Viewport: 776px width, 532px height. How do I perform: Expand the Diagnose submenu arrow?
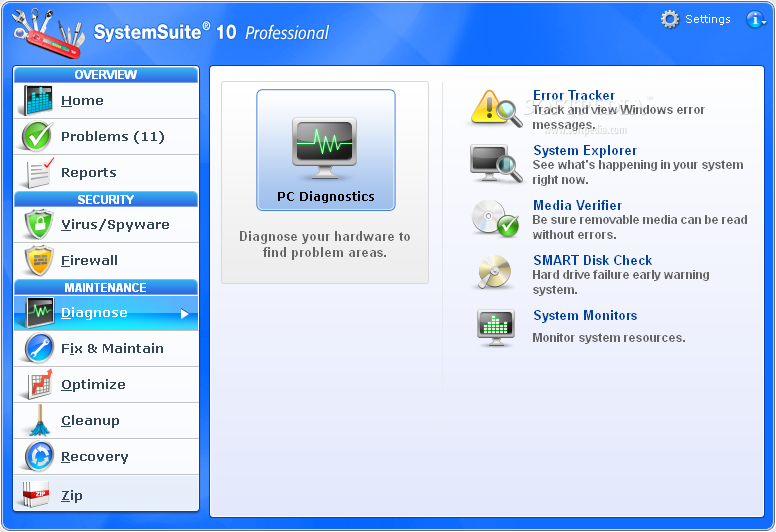point(185,313)
